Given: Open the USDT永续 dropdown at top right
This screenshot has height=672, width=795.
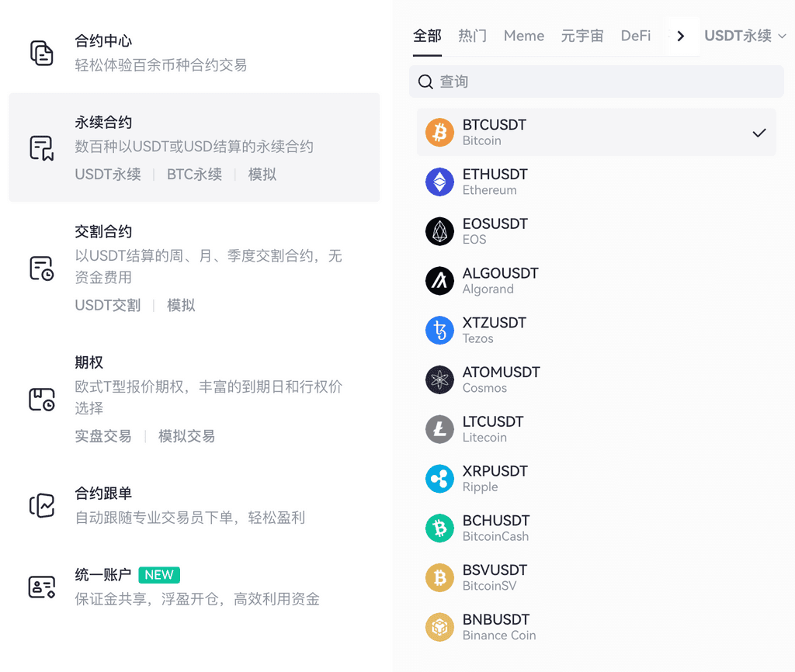Looking at the screenshot, I should [x=745, y=36].
